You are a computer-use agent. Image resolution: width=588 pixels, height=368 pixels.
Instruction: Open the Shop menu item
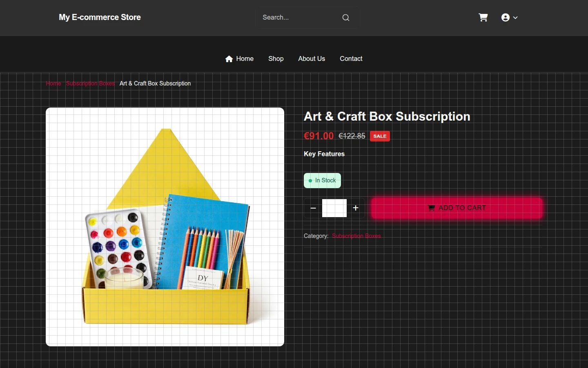click(x=276, y=59)
